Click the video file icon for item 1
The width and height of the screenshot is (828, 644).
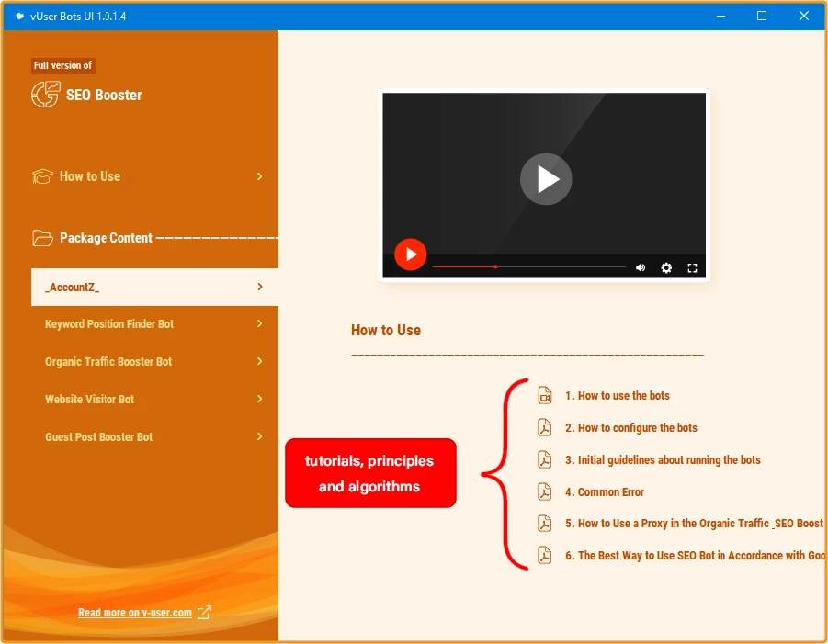coord(544,395)
